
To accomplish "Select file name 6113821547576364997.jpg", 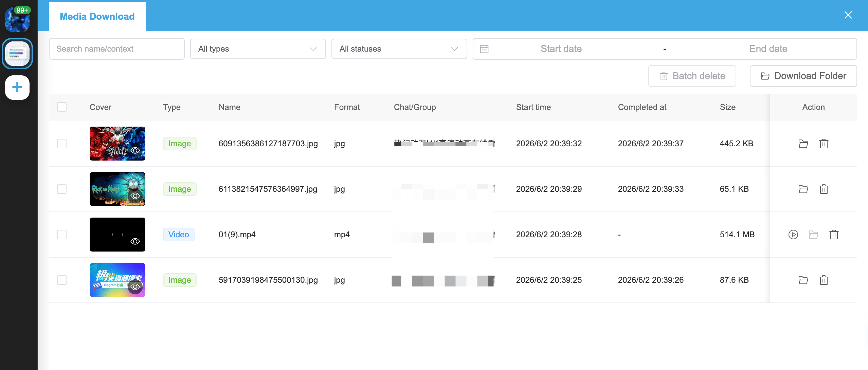I will 268,189.
